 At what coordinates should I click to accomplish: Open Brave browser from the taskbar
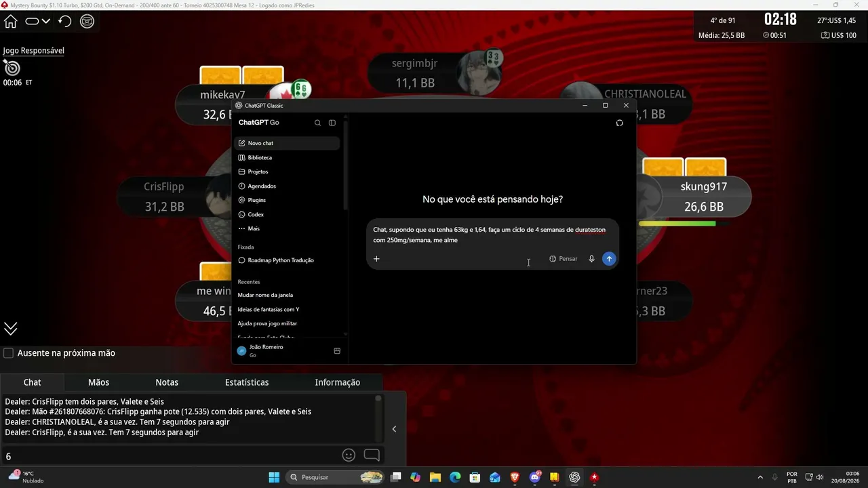[x=515, y=477]
